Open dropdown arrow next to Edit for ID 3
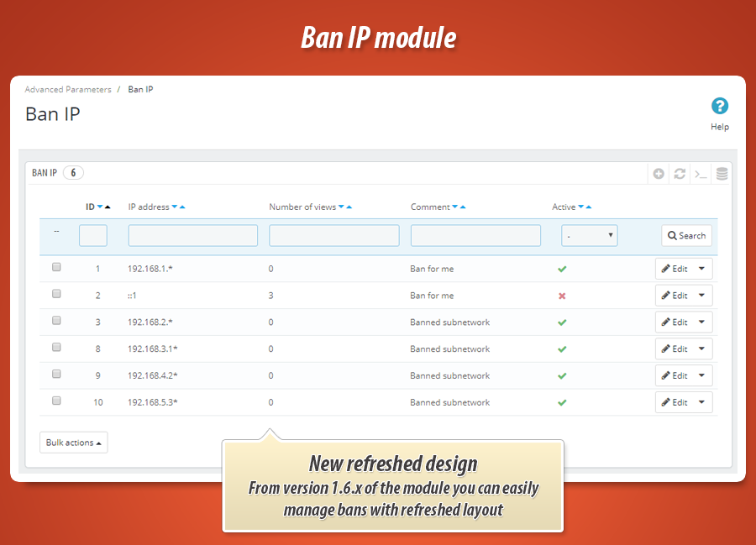Viewport: 756px width, 545px height. click(702, 322)
